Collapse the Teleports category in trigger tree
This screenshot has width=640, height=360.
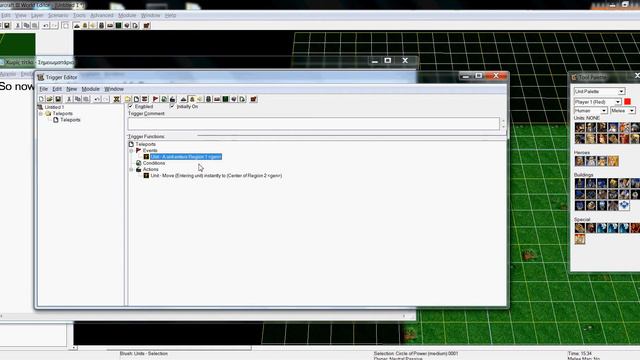pos(41,113)
